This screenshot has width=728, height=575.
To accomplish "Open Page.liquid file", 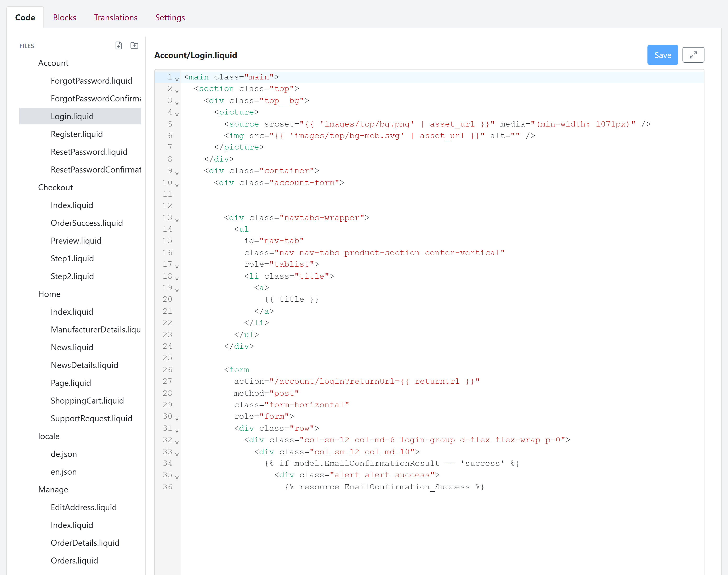I will (71, 383).
